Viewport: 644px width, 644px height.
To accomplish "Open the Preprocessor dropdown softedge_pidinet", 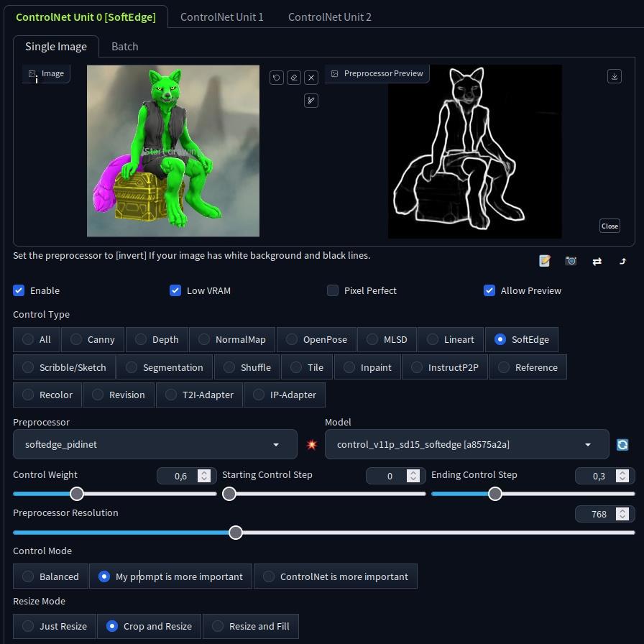I will click(155, 444).
